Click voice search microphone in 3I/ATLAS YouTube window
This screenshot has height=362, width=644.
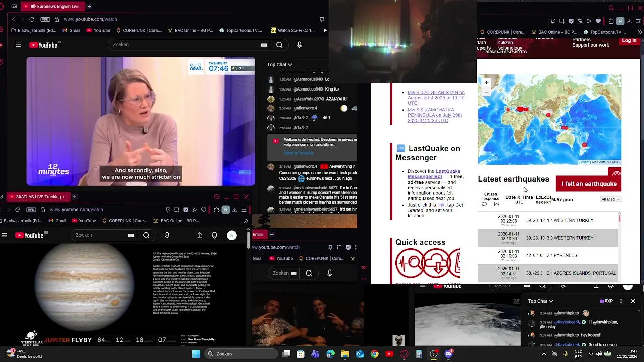[x=167, y=235]
